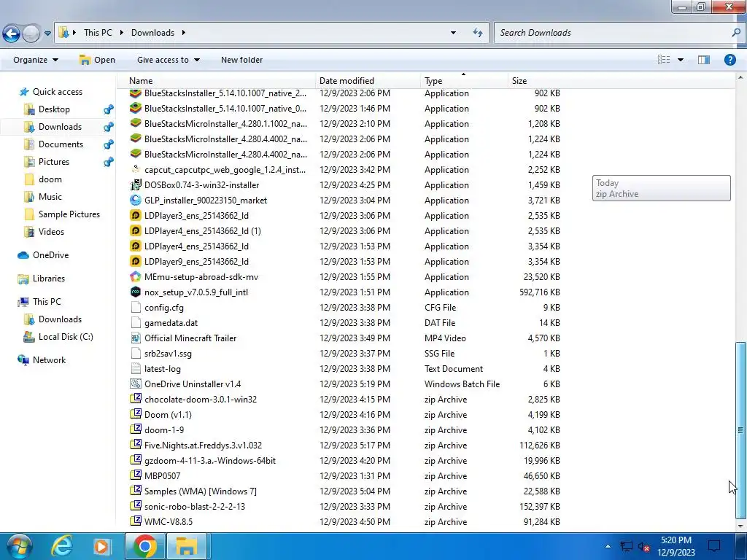This screenshot has width=747, height=560.
Task: Click the This PC breadcrumb segment
Action: 98,33
